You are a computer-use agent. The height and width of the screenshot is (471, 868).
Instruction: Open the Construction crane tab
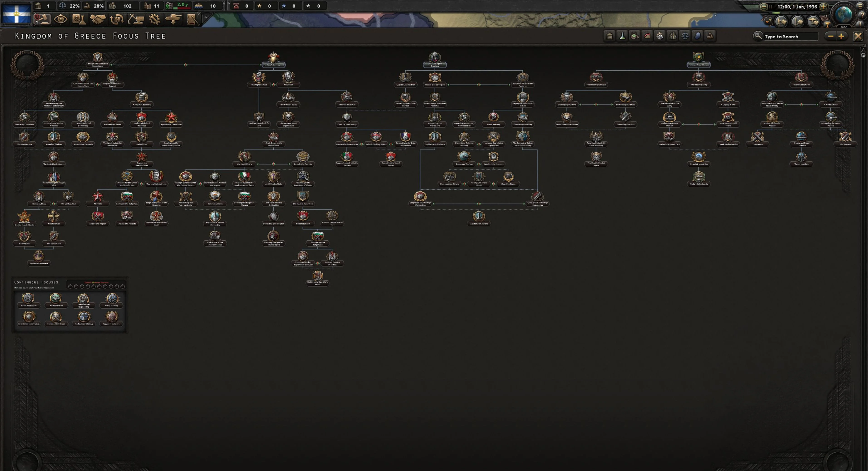click(x=135, y=19)
